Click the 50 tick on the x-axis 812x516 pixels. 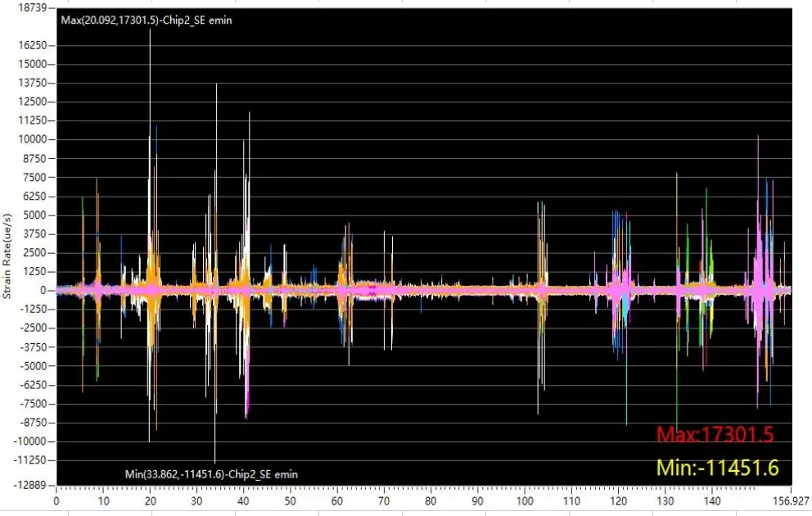tap(291, 500)
